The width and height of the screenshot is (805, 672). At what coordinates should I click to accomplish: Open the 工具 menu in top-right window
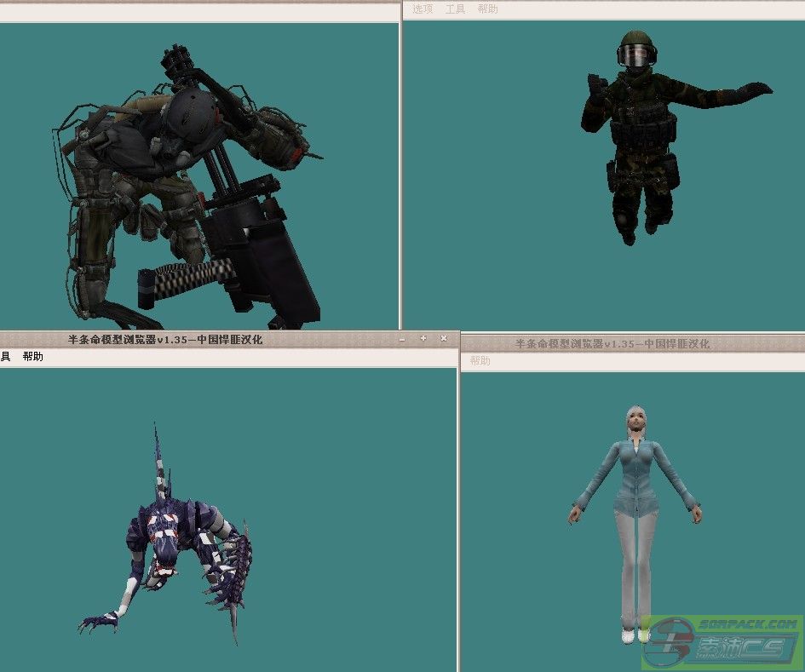(456, 9)
